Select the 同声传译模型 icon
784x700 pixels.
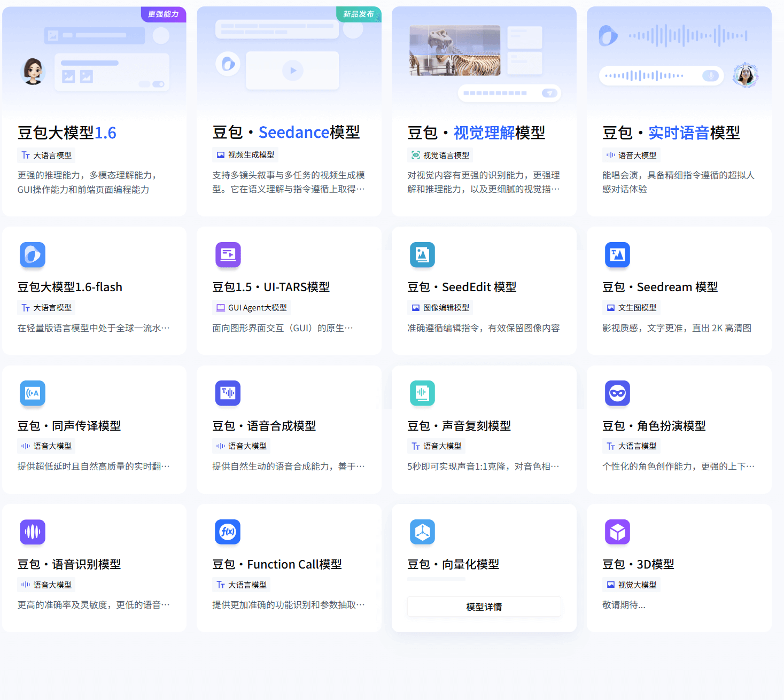33,393
